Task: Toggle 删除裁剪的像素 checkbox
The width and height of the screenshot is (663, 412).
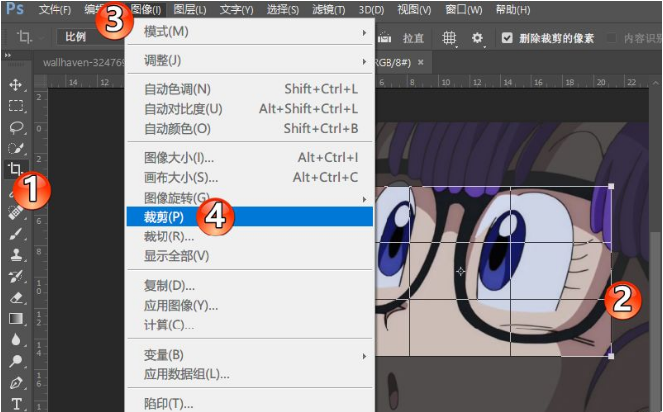Action: 507,38
